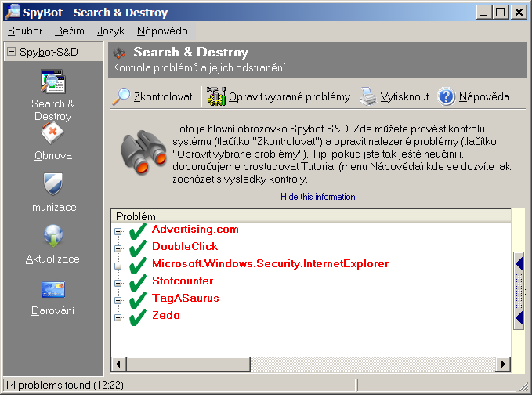
Task: Open the Aktualizace globe icon
Action: tap(53, 236)
